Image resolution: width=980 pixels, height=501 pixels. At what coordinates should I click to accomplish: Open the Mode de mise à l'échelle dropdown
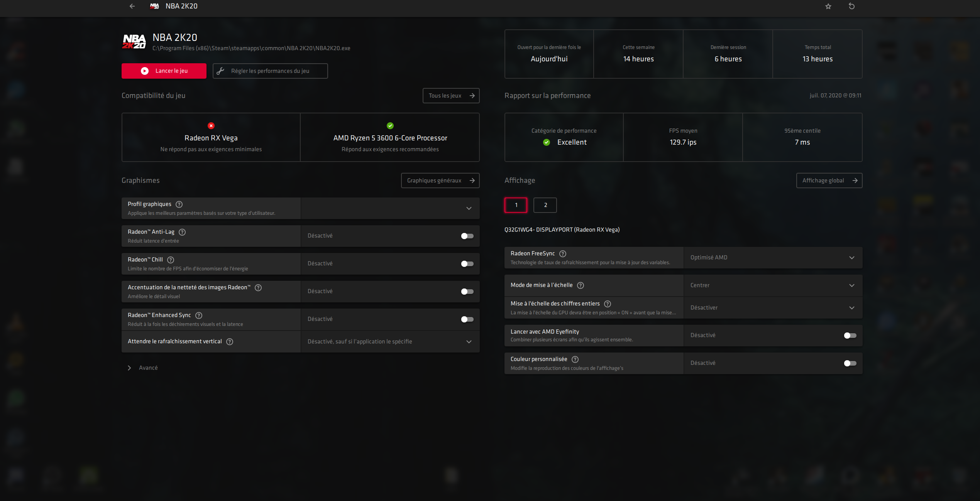click(x=773, y=285)
